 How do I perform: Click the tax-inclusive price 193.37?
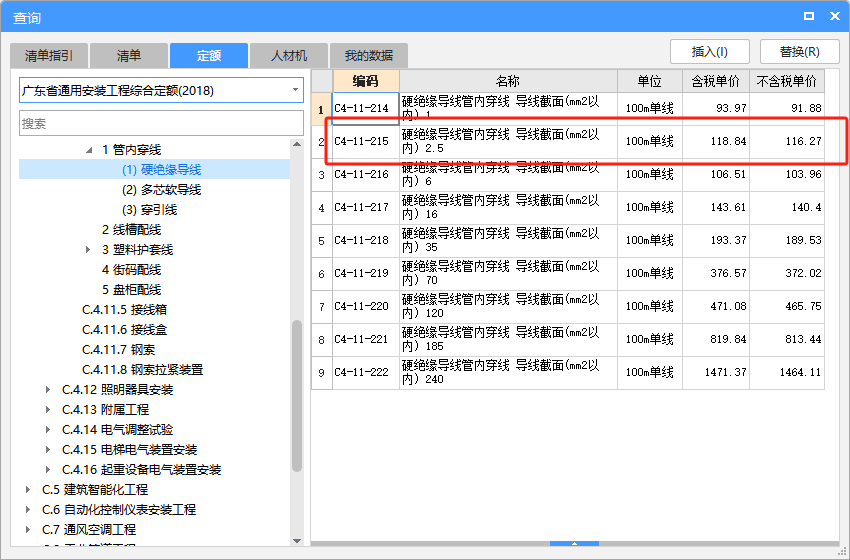[x=729, y=240]
